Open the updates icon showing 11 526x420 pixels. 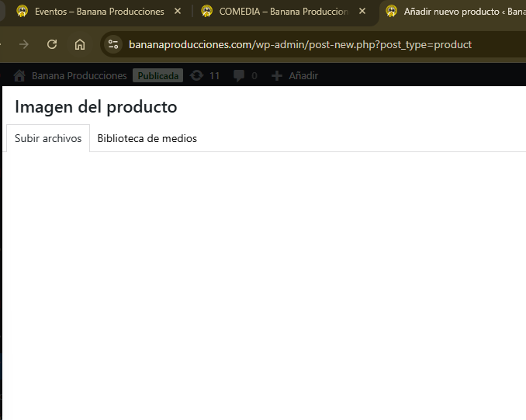tap(196, 75)
